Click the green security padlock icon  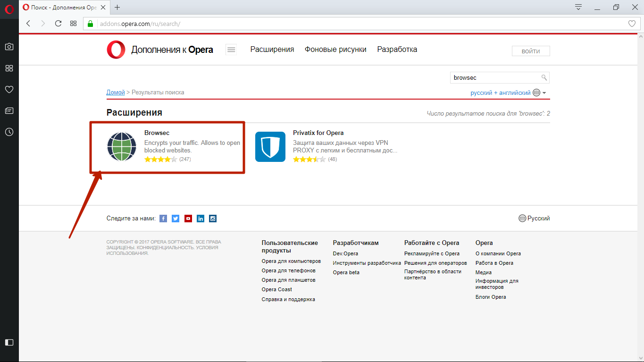coord(91,23)
